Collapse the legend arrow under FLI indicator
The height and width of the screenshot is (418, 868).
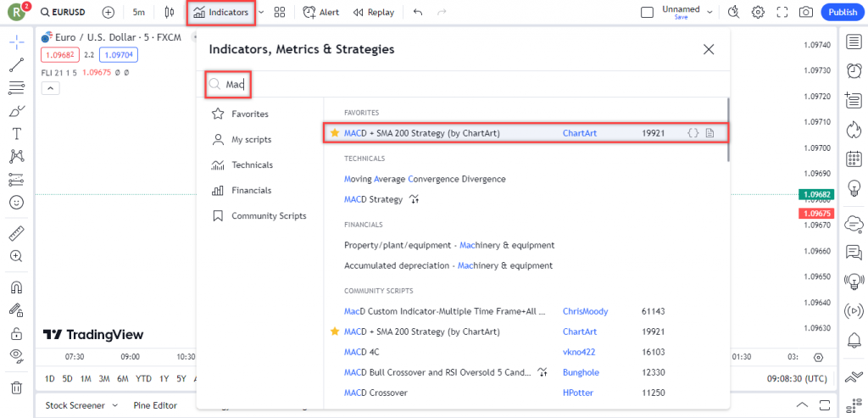point(50,88)
